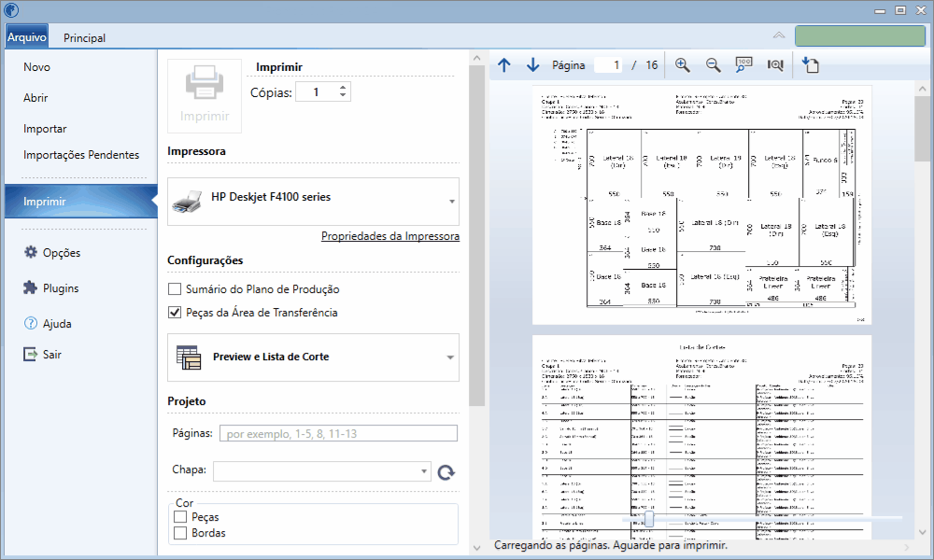Viewport: 934px width, 560px height.
Task: Set preview zoom to 100 percent
Action: point(743,65)
